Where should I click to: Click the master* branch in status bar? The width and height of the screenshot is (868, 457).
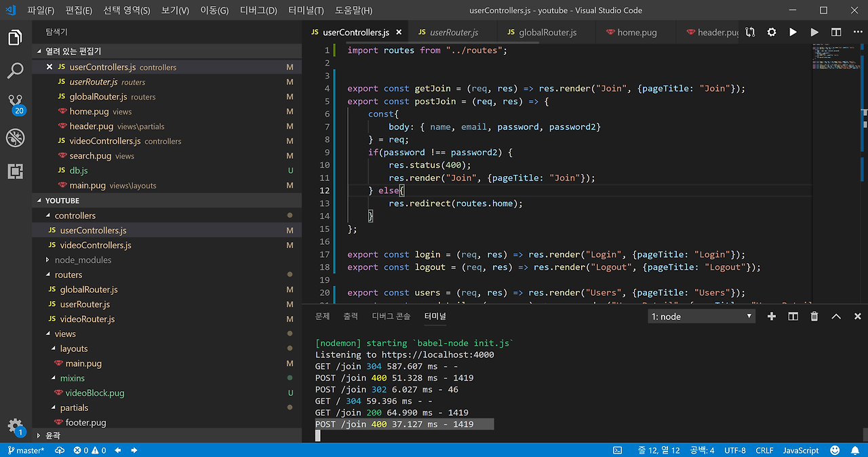(26, 450)
